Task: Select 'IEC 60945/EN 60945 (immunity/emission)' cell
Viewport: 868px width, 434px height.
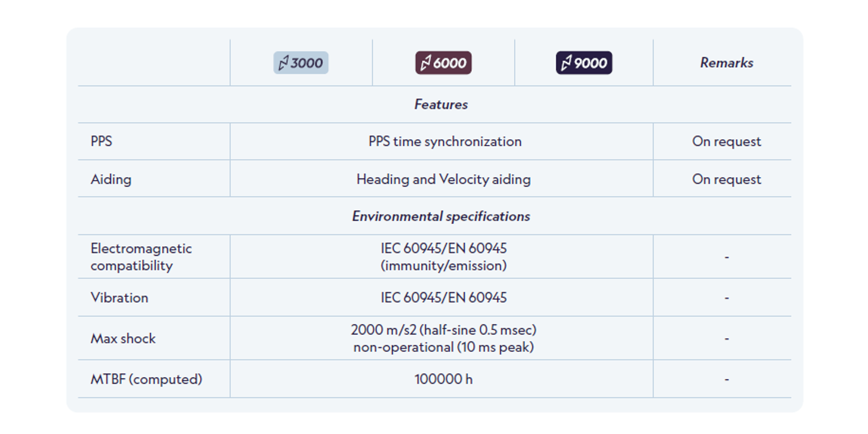Action: click(443, 257)
